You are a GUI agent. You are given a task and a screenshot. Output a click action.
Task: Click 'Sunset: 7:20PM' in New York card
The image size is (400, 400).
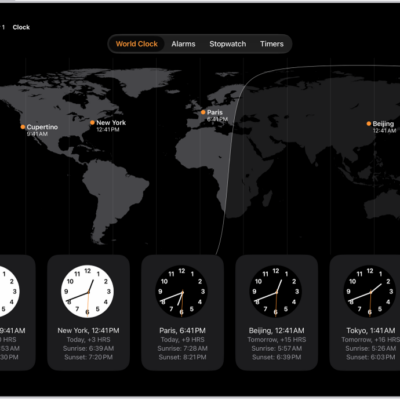88,357
